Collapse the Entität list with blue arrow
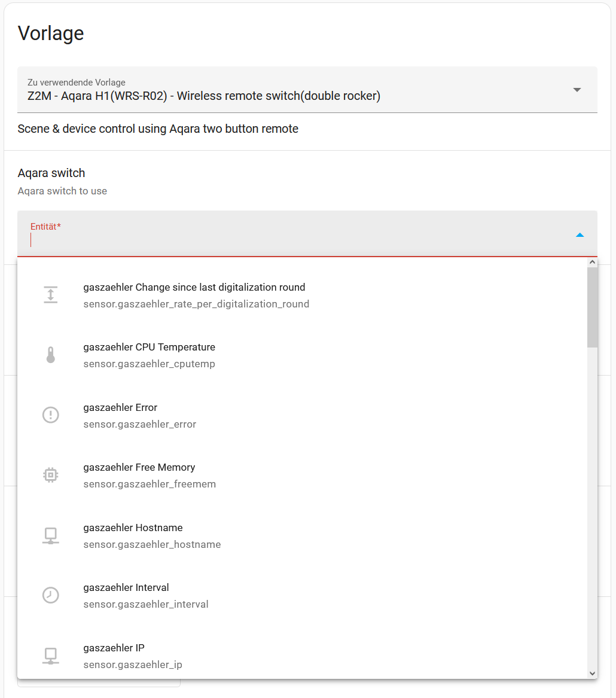 coord(580,235)
